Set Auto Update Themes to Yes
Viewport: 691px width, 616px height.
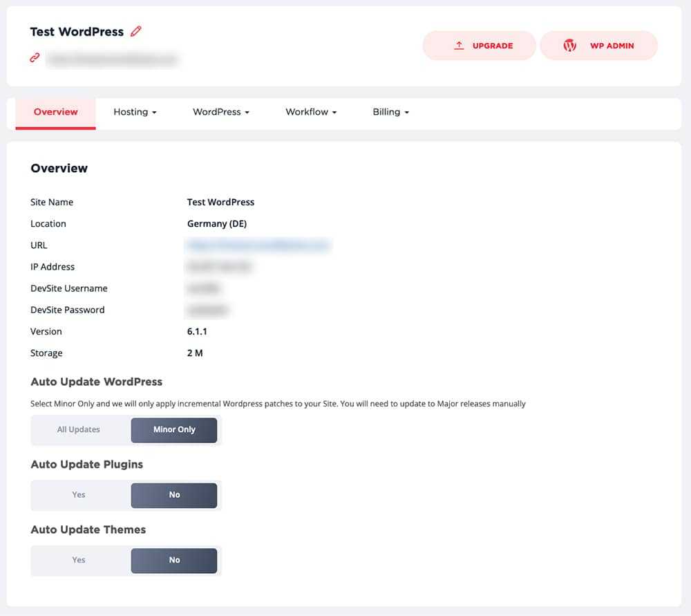pyautogui.click(x=79, y=560)
